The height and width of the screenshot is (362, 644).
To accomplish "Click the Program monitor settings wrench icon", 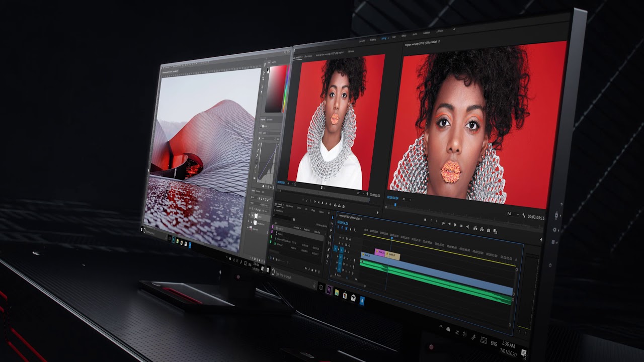I will 524,216.
